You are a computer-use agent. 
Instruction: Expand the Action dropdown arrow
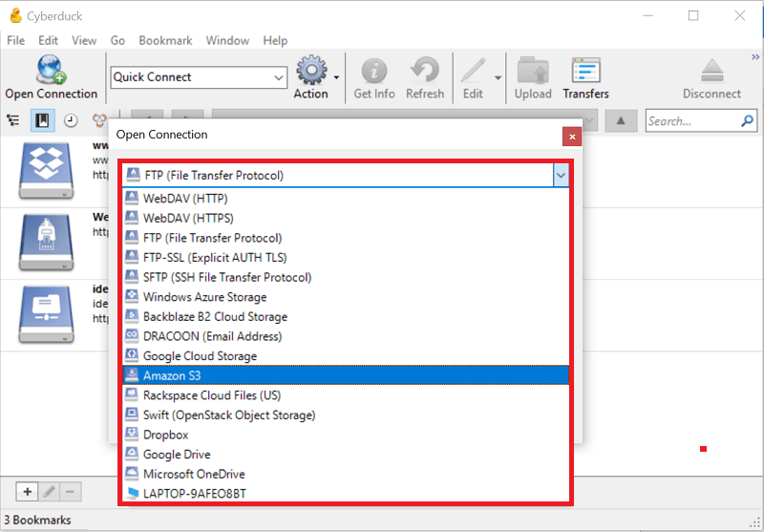(x=336, y=77)
